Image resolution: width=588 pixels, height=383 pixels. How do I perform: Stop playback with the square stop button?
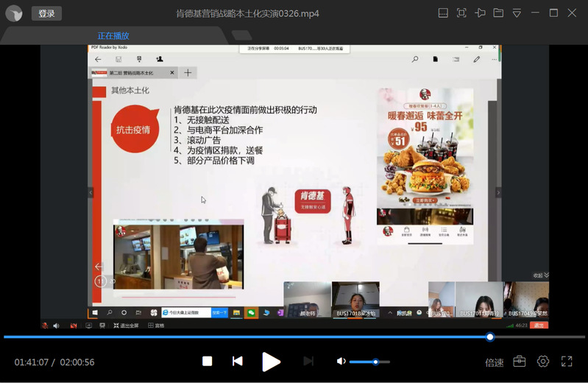click(207, 361)
